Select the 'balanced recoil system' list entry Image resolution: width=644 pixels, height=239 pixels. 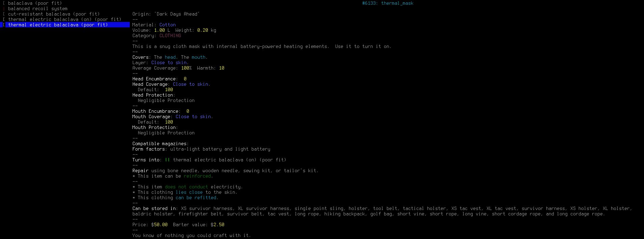click(x=38, y=9)
